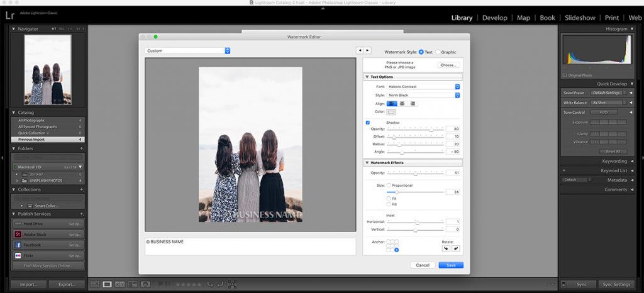Rotate photo clockwise in Library toolbar
This screenshot has height=293, width=644.
click(220, 284)
